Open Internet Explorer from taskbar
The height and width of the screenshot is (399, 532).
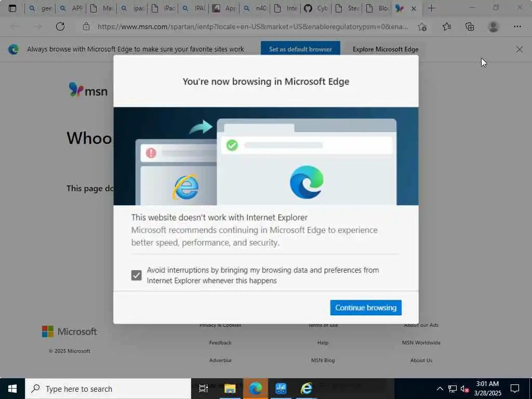[x=306, y=389]
